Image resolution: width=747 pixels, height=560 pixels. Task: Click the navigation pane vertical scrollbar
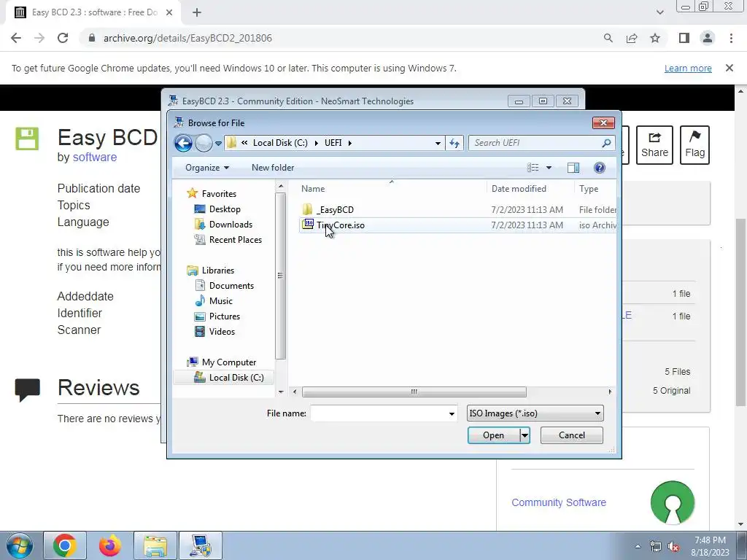[281, 275]
